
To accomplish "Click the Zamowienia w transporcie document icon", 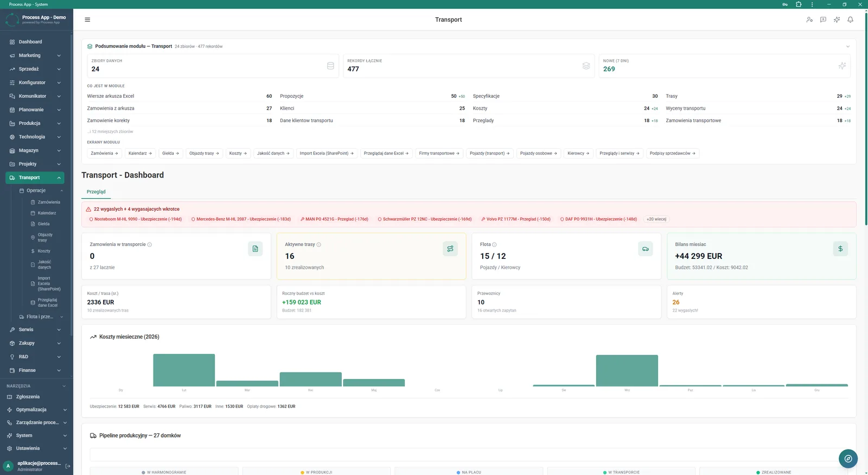I will pos(255,249).
